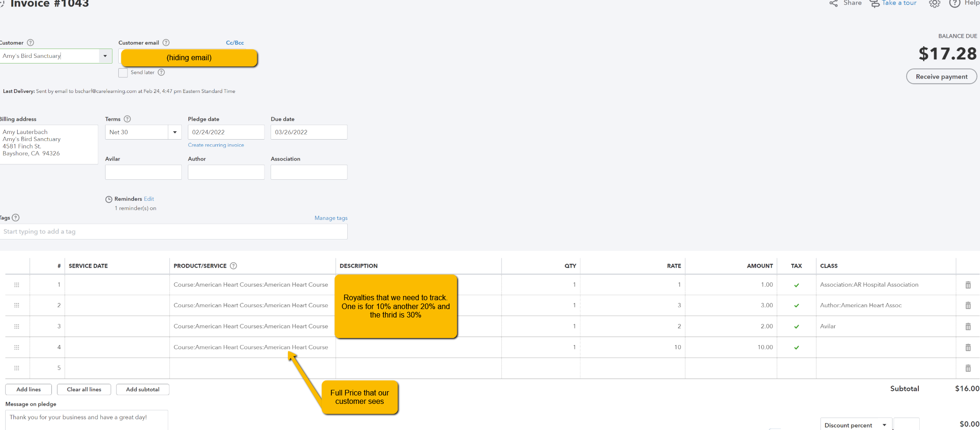The image size is (980, 430).
Task: Click the drag handle on line 1
Action: pos(17,284)
